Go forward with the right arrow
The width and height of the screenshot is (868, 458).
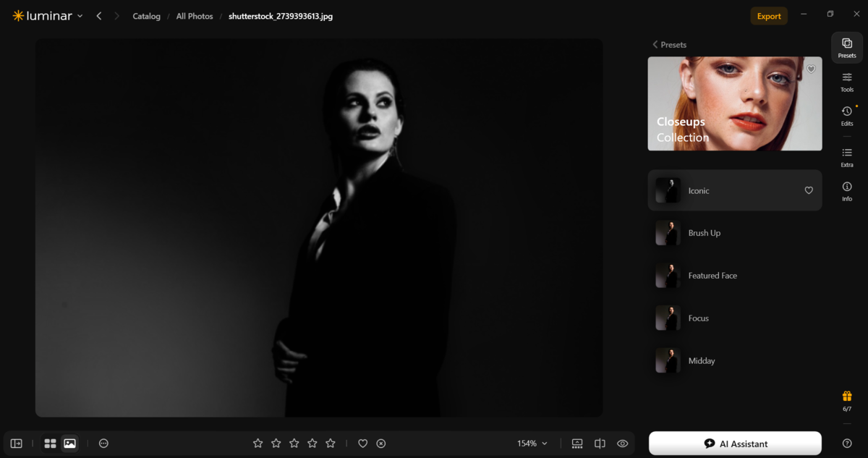click(116, 16)
